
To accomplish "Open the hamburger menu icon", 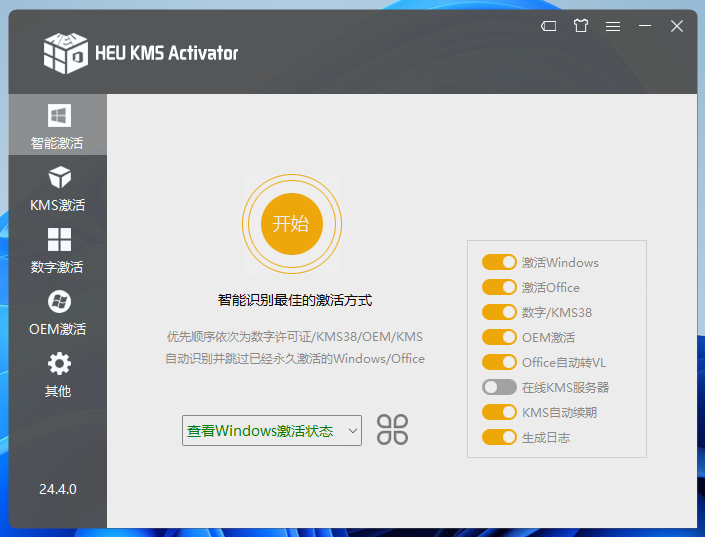I will 613,27.
